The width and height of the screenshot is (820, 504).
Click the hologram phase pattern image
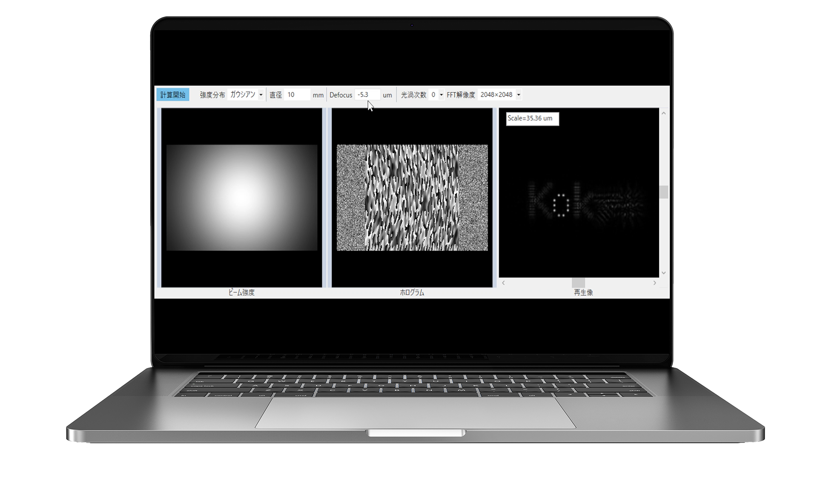(x=412, y=198)
